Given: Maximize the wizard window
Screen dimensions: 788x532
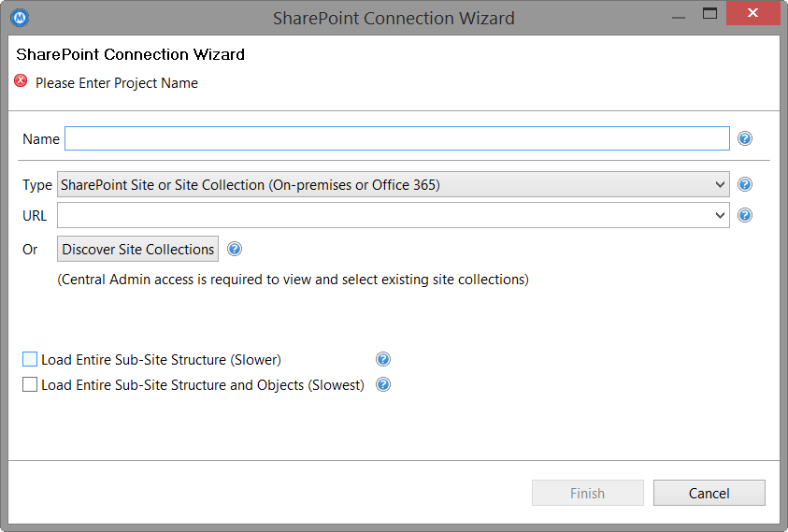Looking at the screenshot, I should coord(709,14).
